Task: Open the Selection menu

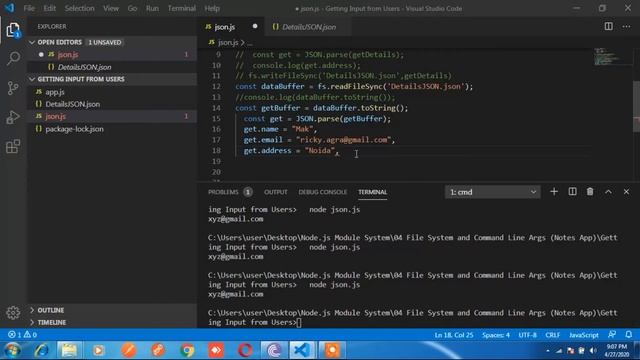Action: (80, 8)
